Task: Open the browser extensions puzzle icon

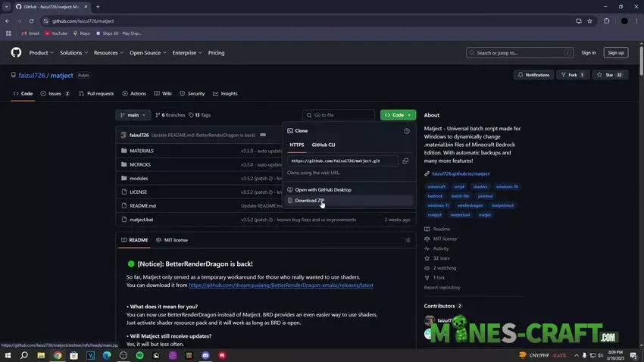Action: (606, 21)
